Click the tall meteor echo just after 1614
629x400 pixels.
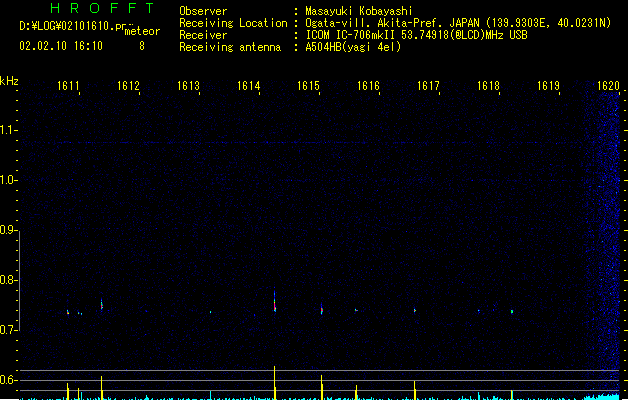click(x=275, y=301)
